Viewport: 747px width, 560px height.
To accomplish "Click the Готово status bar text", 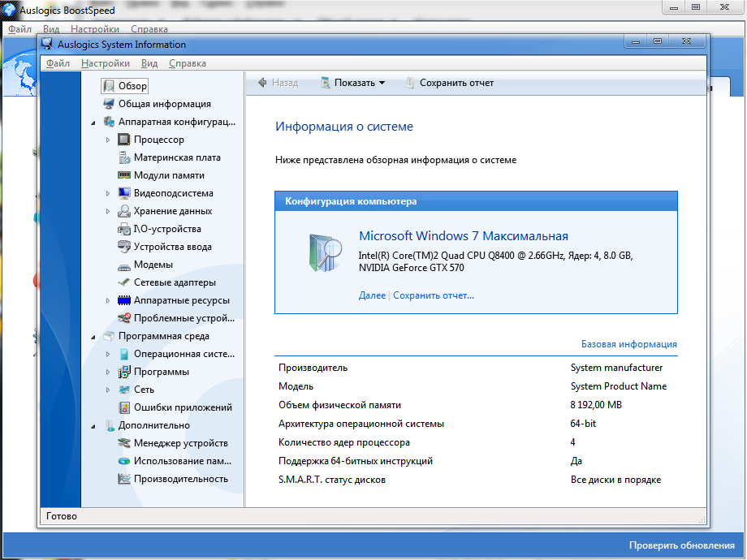I will [x=62, y=516].
